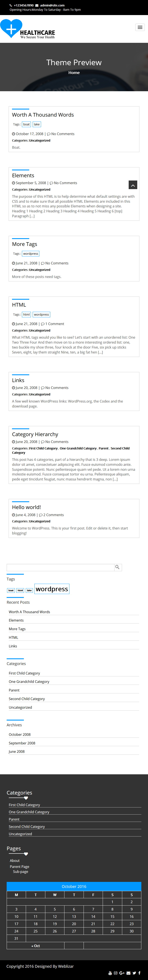Focus the sidebar search field
This screenshot has height=980, width=148.
[60, 567]
